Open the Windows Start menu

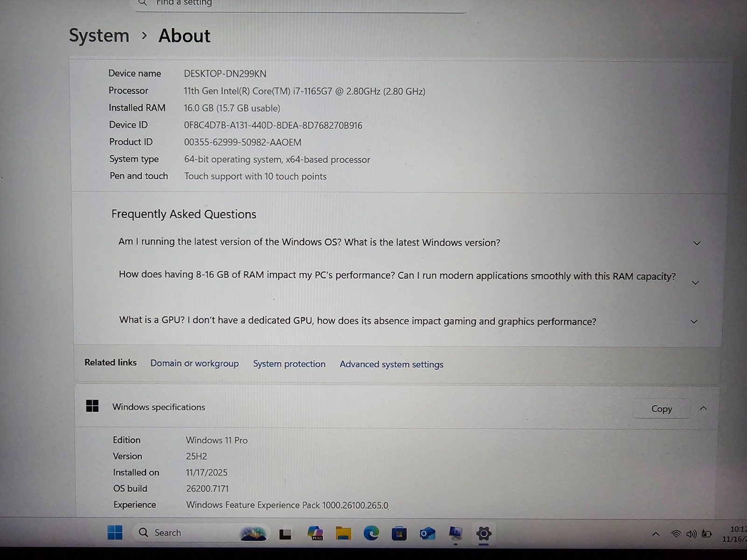coord(115,532)
